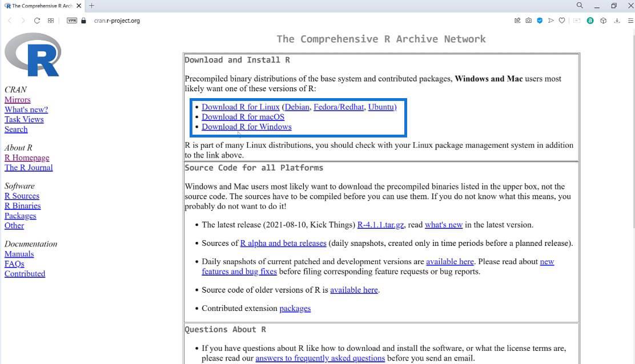Open the FAQs link
Image resolution: width=635 pixels, height=364 pixels.
tap(14, 264)
